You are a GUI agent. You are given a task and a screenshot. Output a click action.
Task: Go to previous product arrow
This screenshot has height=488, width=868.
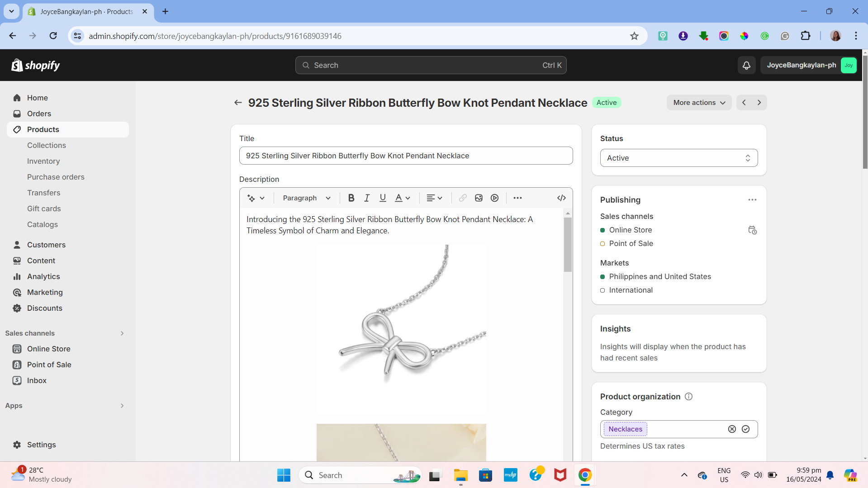coord(744,103)
